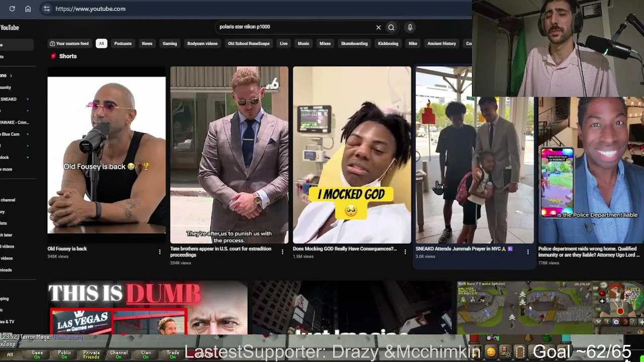Open the Old Fousey is back title
644x362 pixels.
[67, 249]
